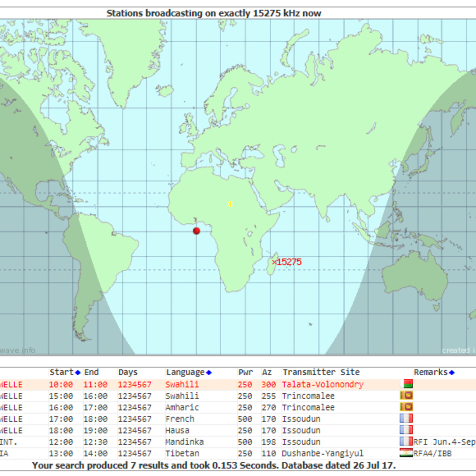Screen dimensions: 476x476
Task: Click the red 15275 transmitter marker near Madagascar
Action: click(x=287, y=262)
